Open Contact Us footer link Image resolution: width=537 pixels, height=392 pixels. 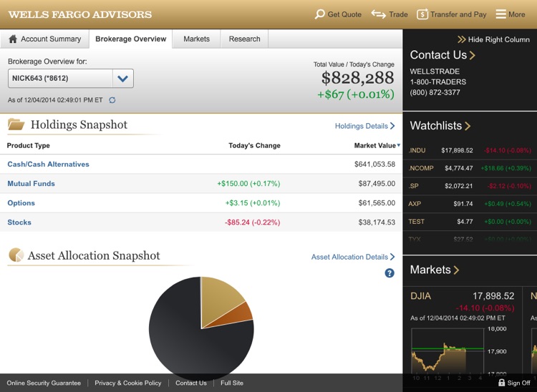click(x=191, y=383)
